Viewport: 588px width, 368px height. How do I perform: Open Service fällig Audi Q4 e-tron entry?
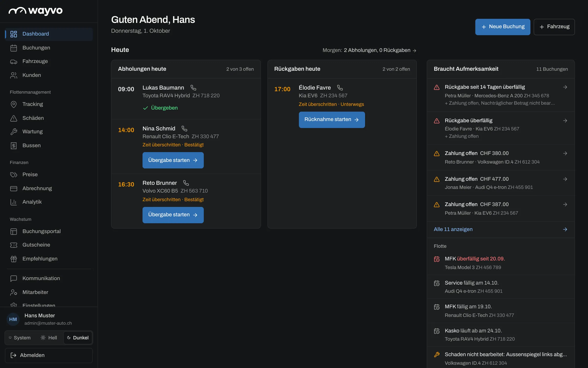[501, 287]
